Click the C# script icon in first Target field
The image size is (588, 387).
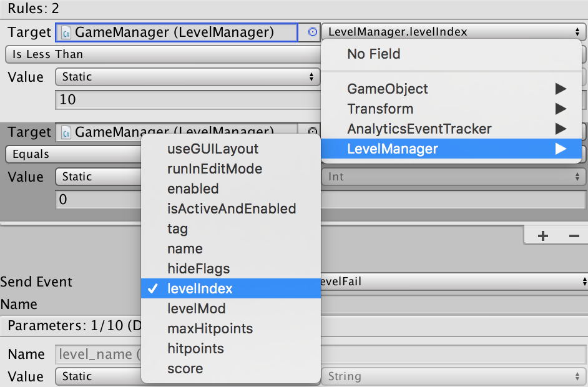coord(66,32)
